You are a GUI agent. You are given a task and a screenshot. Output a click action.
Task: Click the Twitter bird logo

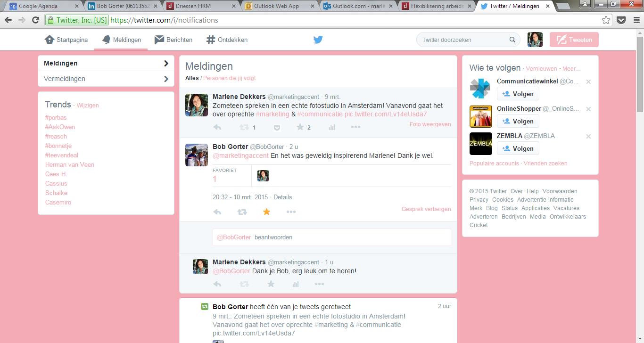[x=318, y=40]
